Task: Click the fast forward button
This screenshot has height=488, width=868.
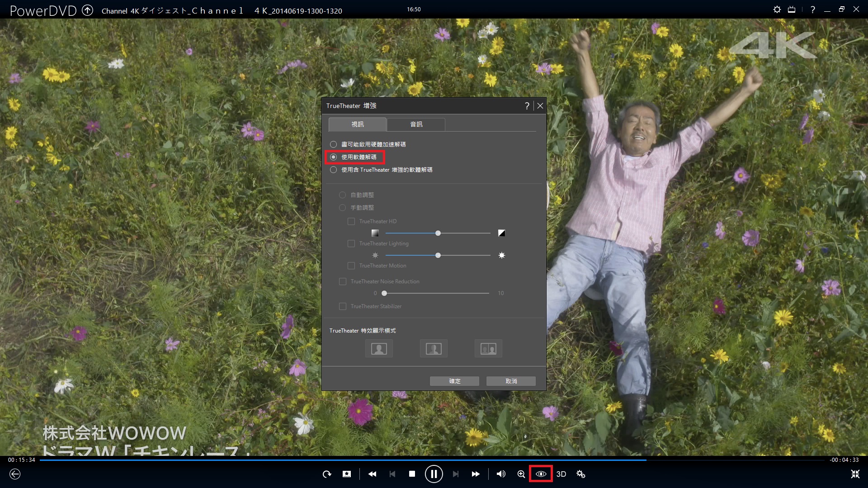Action: pyautogui.click(x=476, y=474)
